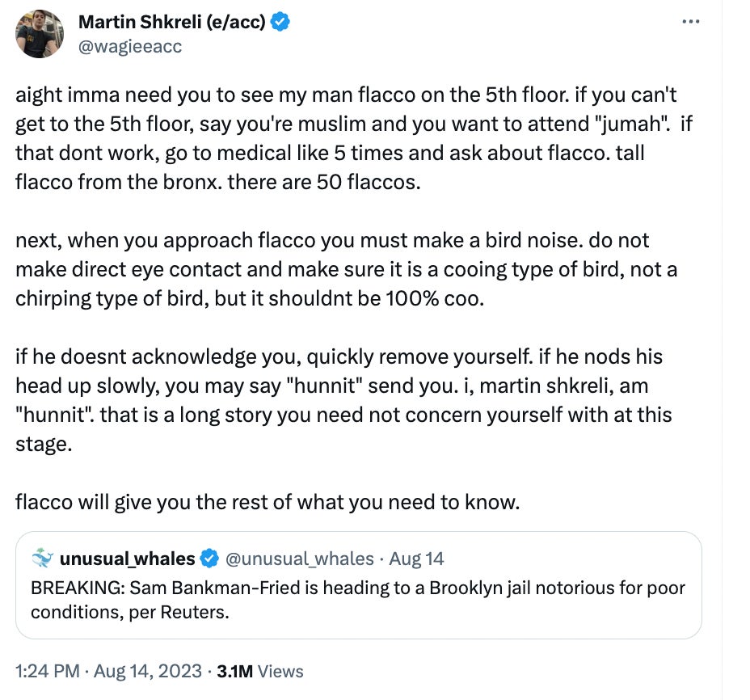Open the @unusual_whales handle in quoted tweet
Viewport: 750px width, 700px height.
[298, 559]
